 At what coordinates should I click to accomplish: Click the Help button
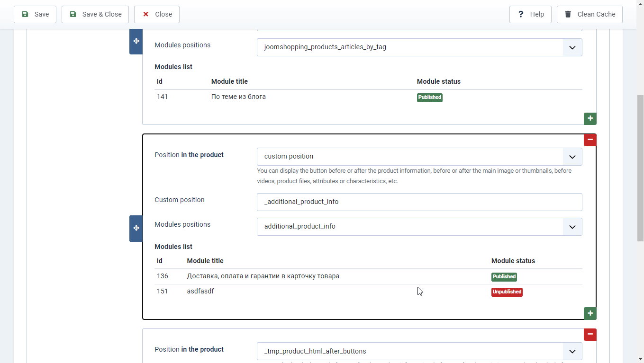pos(530,14)
